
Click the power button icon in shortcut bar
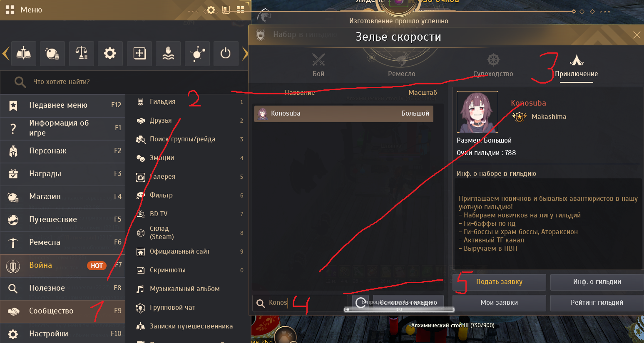click(226, 53)
